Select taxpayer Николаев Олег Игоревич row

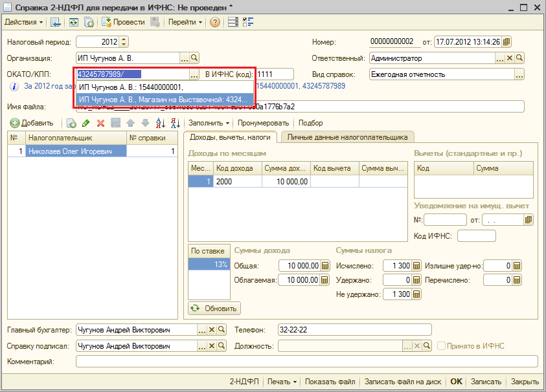pos(92,151)
